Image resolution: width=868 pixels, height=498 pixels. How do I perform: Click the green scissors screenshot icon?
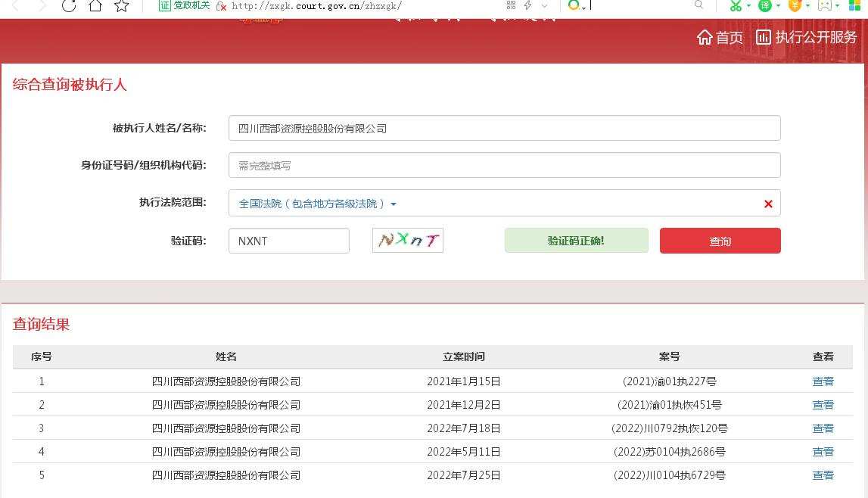(735, 5)
